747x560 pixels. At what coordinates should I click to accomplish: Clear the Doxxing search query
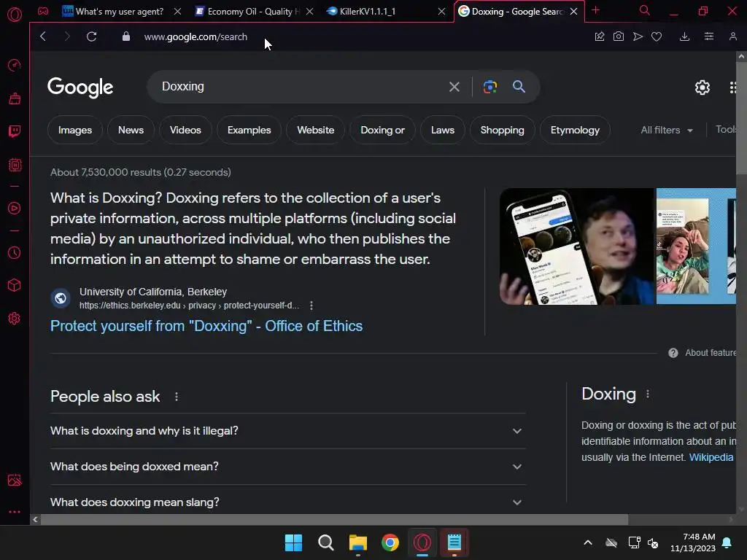click(x=454, y=87)
